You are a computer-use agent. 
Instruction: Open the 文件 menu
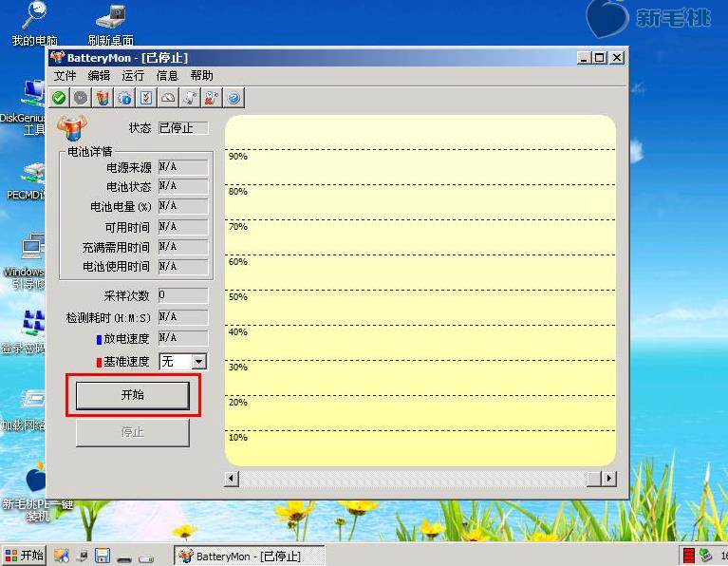[x=65, y=76]
